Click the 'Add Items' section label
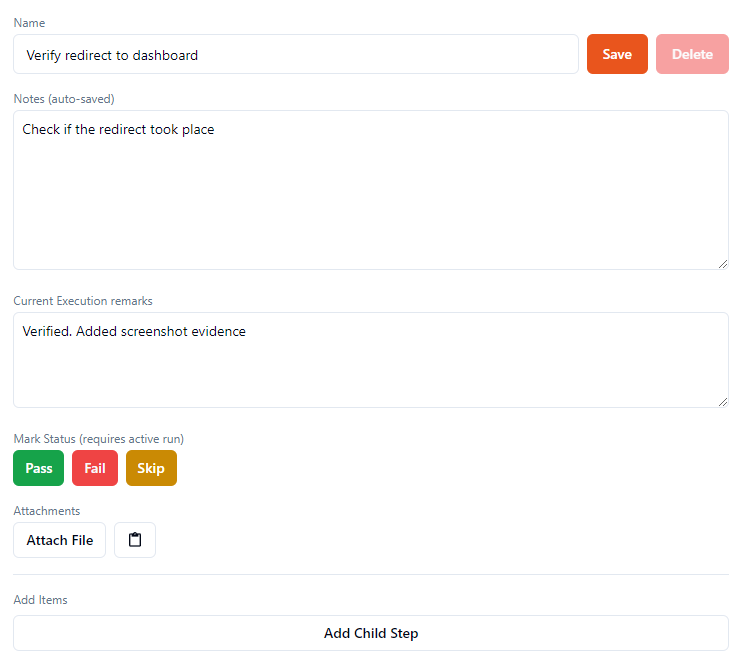Viewport: 737px width, 659px height. click(40, 600)
